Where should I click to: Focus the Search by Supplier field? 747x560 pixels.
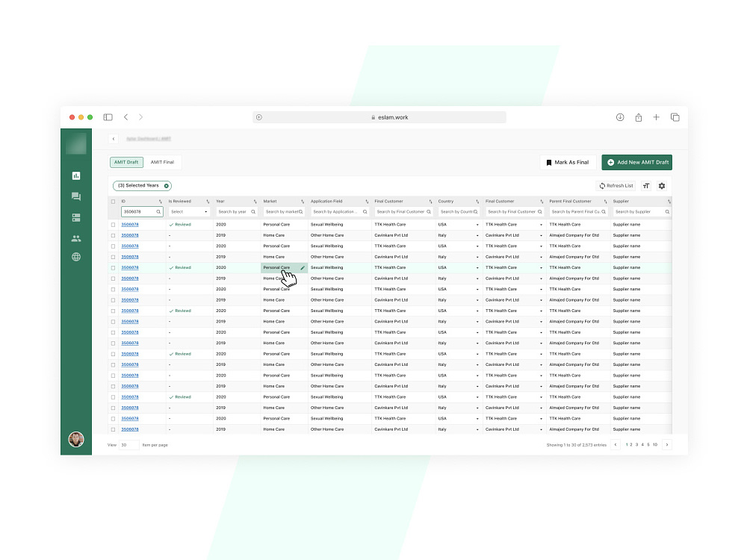[x=642, y=212]
